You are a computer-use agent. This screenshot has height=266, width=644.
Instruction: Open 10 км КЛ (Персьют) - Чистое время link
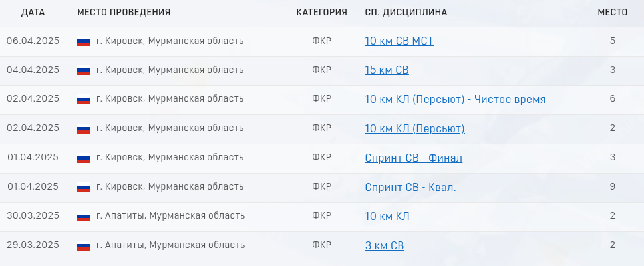(455, 99)
